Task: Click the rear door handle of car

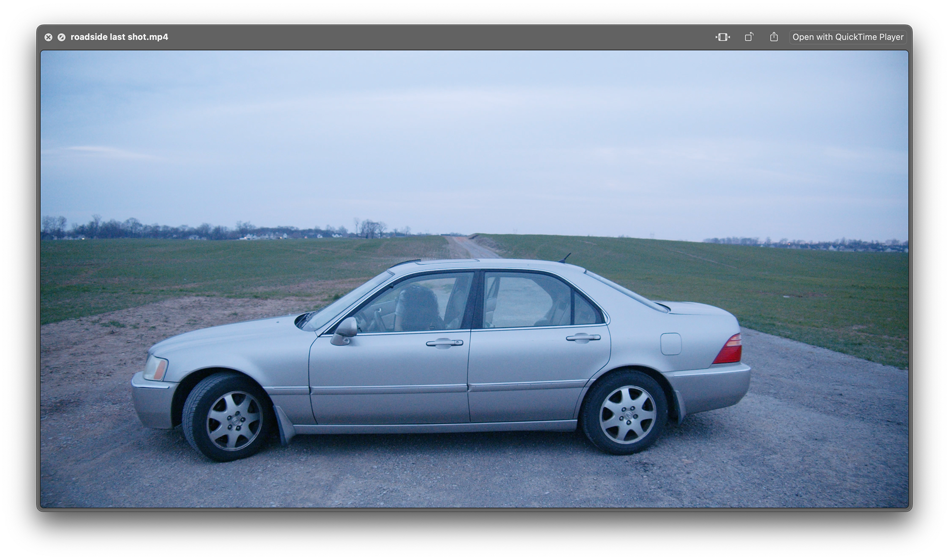Action: click(x=583, y=338)
